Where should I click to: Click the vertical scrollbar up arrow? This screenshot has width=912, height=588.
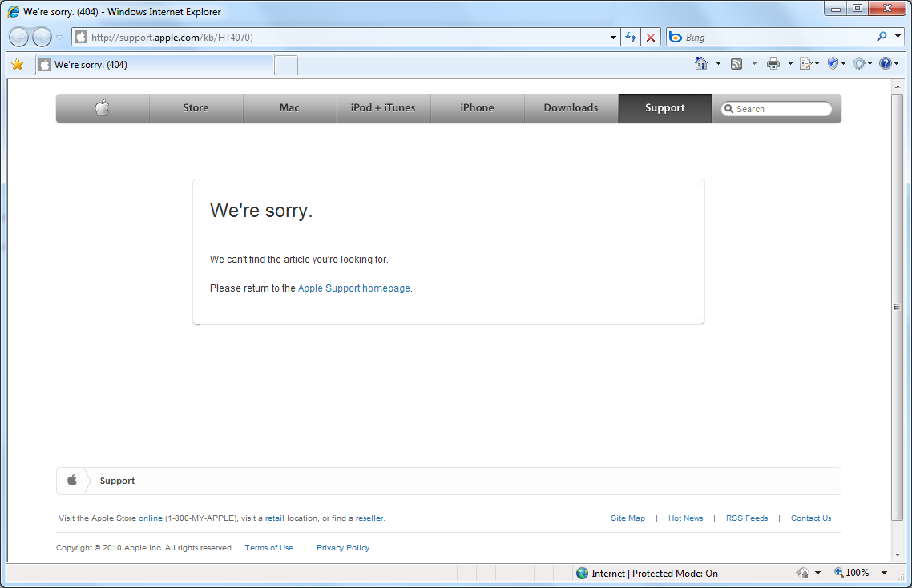click(x=898, y=86)
